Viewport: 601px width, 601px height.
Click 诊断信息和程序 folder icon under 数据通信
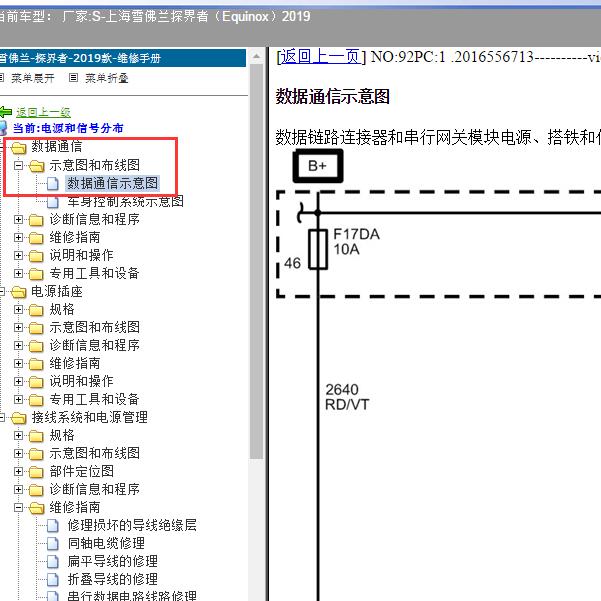coord(37,220)
